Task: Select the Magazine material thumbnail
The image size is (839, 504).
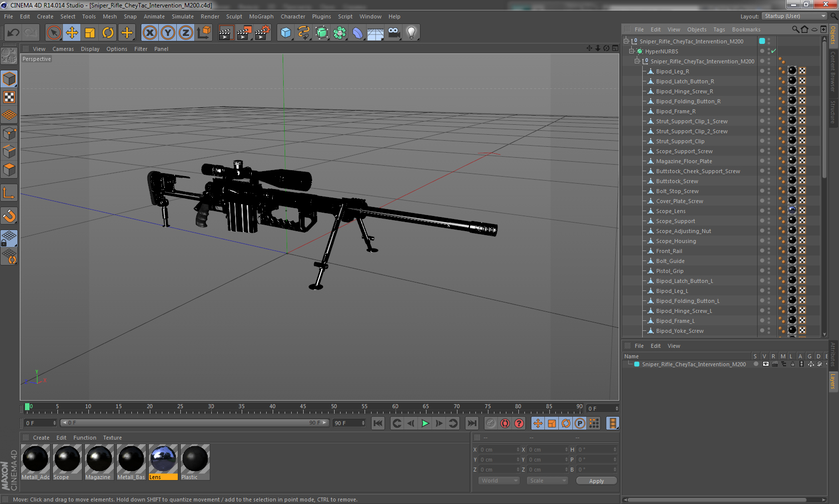Action: 99,462
